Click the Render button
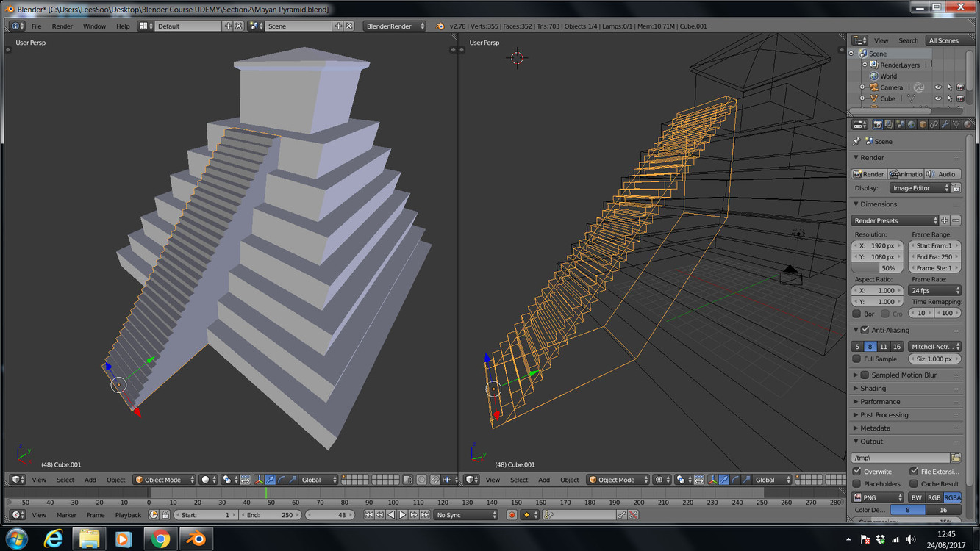 click(868, 174)
